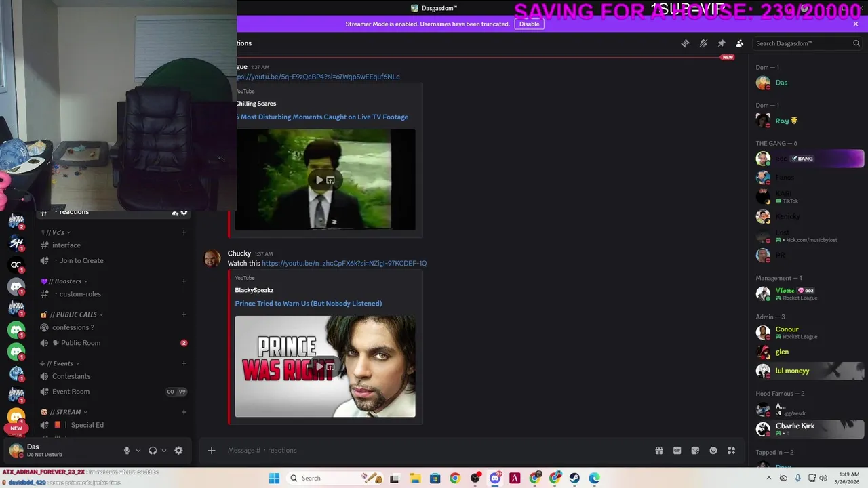The image size is (868, 488).
Task: Open the Most Disturbing Moments video title link
Action: click(x=323, y=117)
